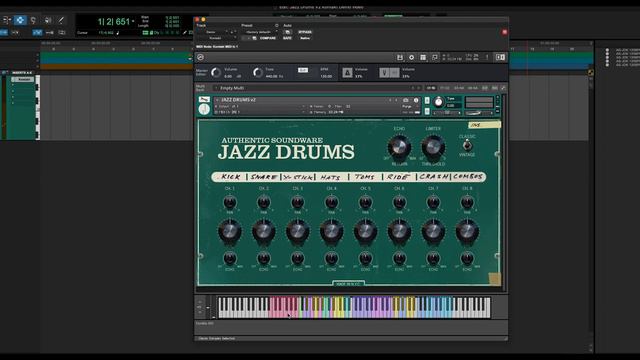Select the RIDE tab
This screenshot has width=640, height=360.
click(398, 177)
